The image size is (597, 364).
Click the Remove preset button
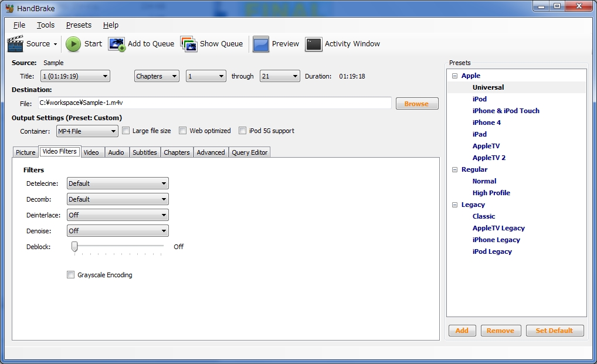tap(500, 331)
